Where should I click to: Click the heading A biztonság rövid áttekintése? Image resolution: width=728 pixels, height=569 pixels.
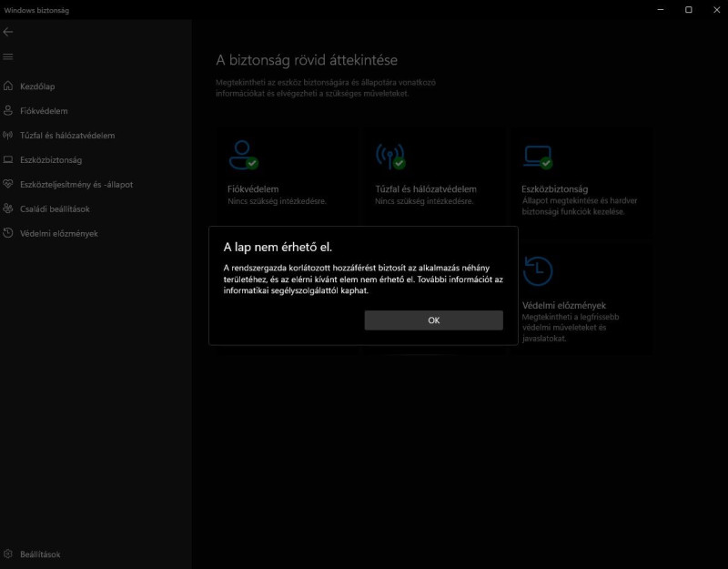tap(307, 60)
